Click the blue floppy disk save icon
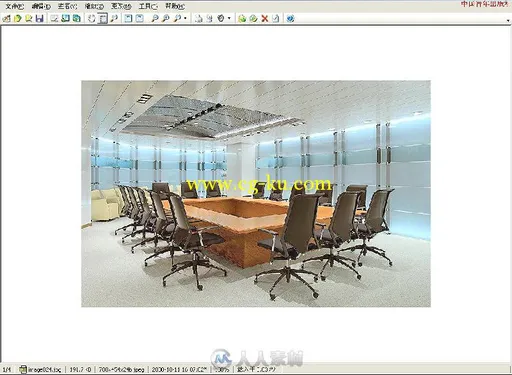This screenshot has height=375, width=512. point(40,19)
